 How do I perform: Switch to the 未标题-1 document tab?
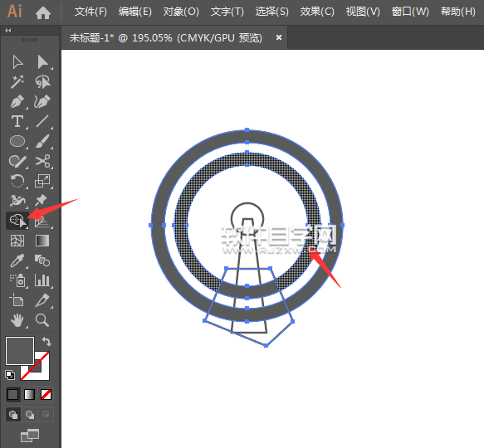[x=165, y=38]
